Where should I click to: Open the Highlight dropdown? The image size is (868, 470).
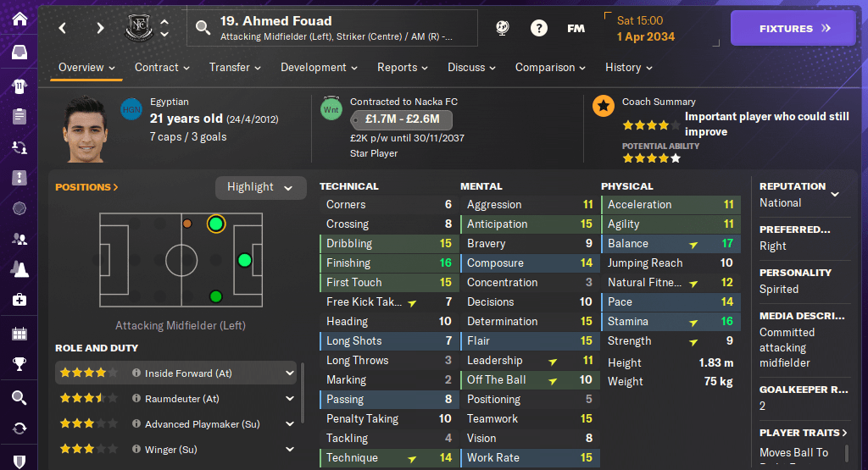260,187
